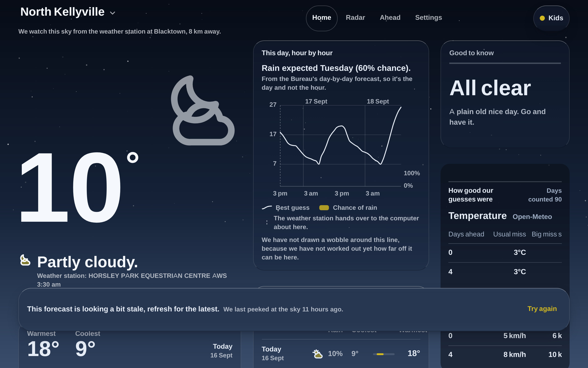This screenshot has width=588, height=368.
Task: Click the '10%' rain chance in the Today row
Action: (335, 354)
